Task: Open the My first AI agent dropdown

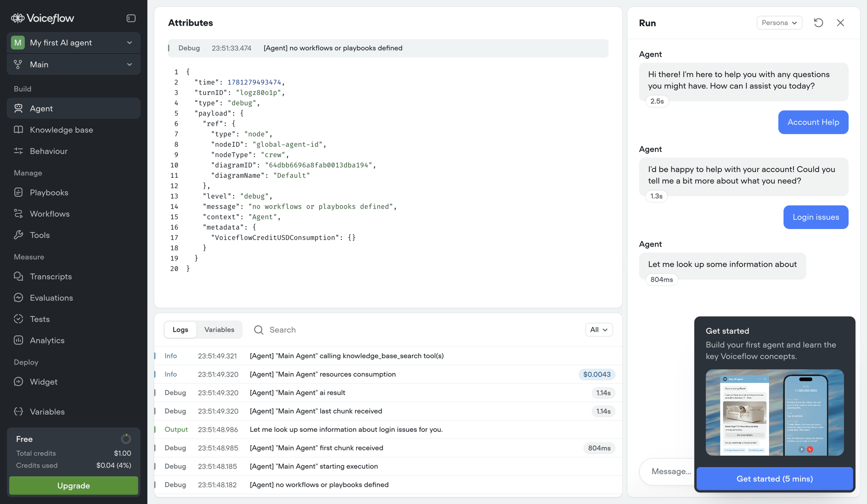Action: coord(74,43)
